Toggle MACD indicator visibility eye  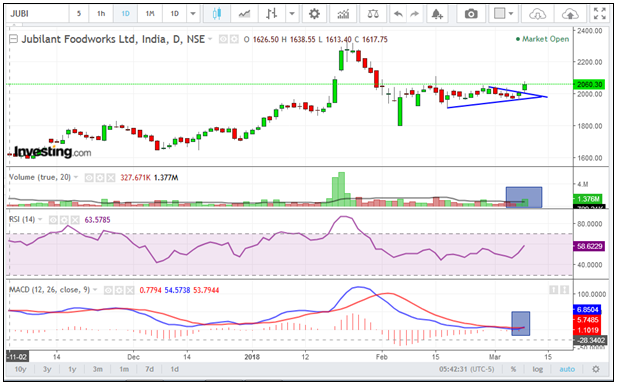tap(108, 290)
